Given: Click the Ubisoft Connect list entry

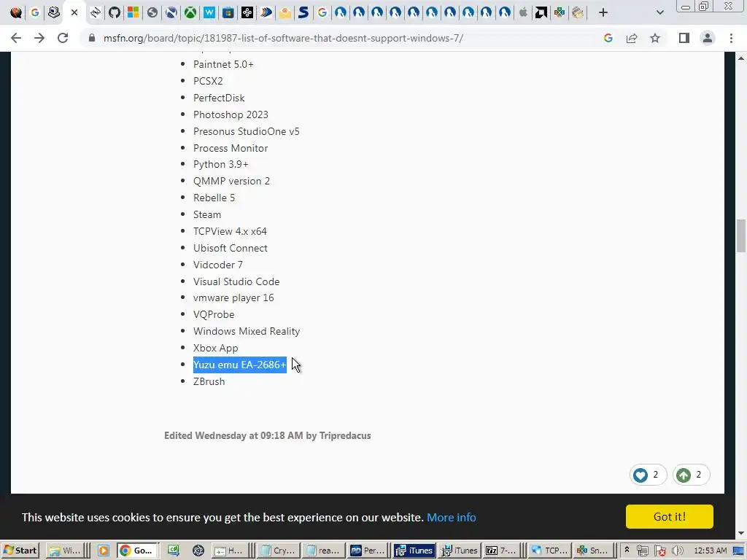Looking at the screenshot, I should tap(231, 248).
